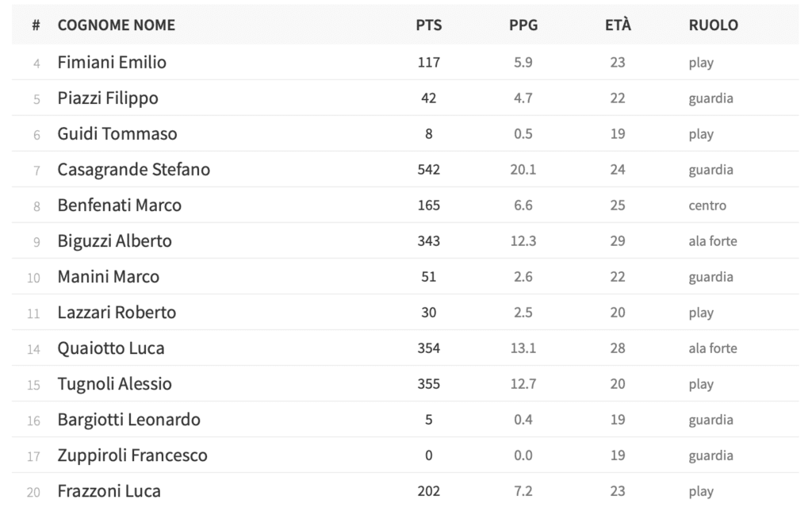Select the RUOLO column header
Viewport: 812px width, 511px height.
[713, 25]
